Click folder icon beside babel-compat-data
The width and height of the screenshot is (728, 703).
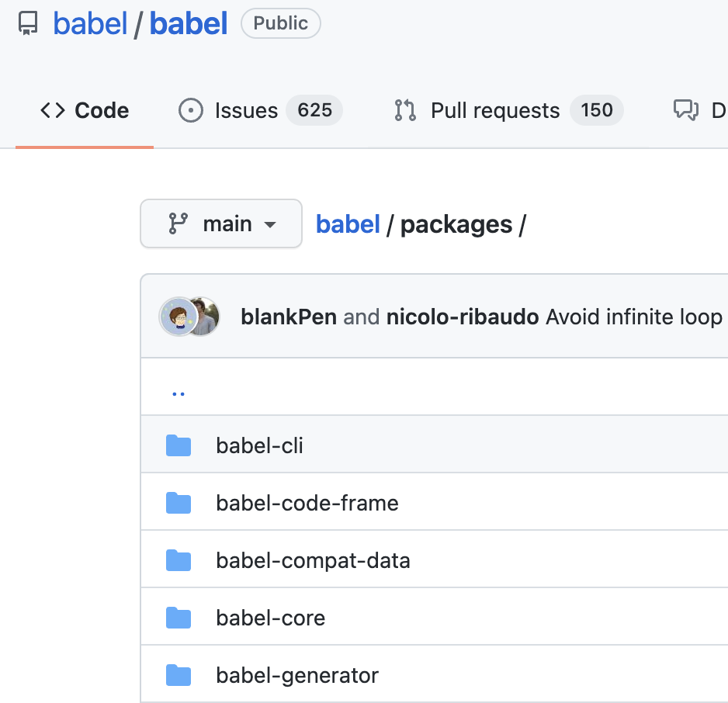click(179, 560)
